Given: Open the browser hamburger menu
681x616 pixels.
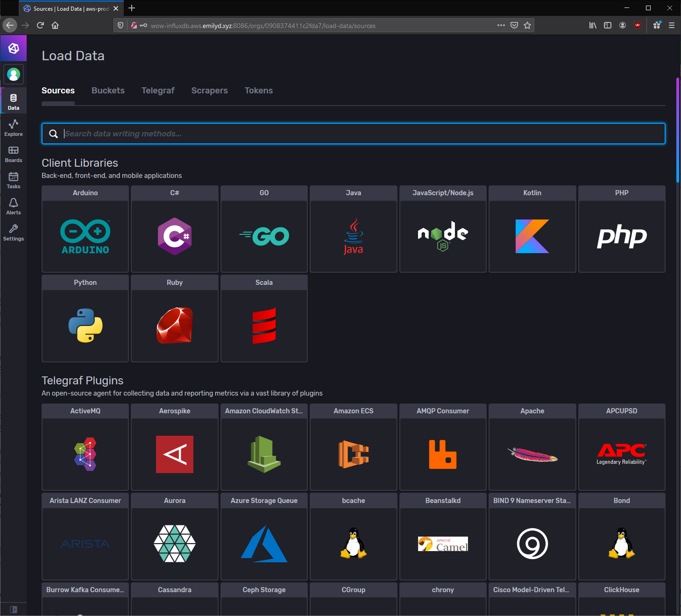Looking at the screenshot, I should 672,25.
